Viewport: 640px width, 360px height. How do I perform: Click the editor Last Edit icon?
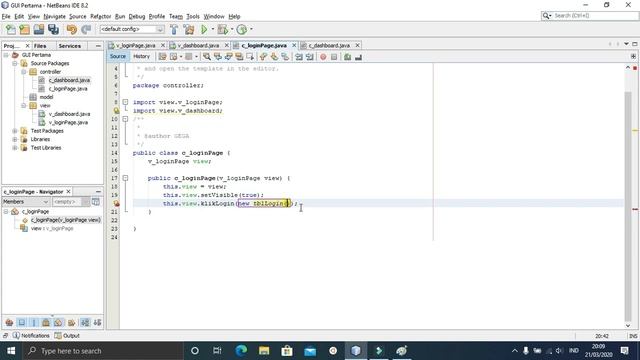(162, 57)
